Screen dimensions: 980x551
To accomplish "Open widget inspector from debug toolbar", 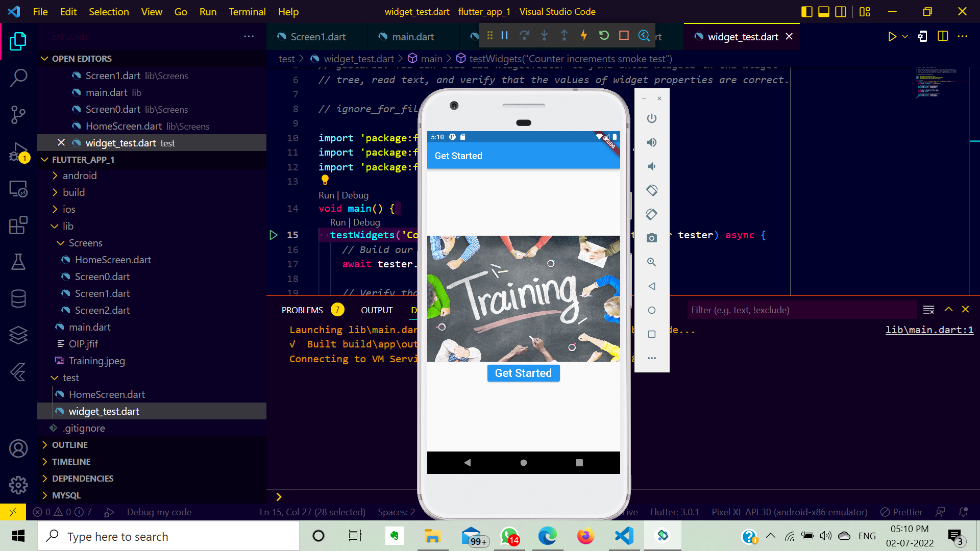I will pyautogui.click(x=644, y=35).
